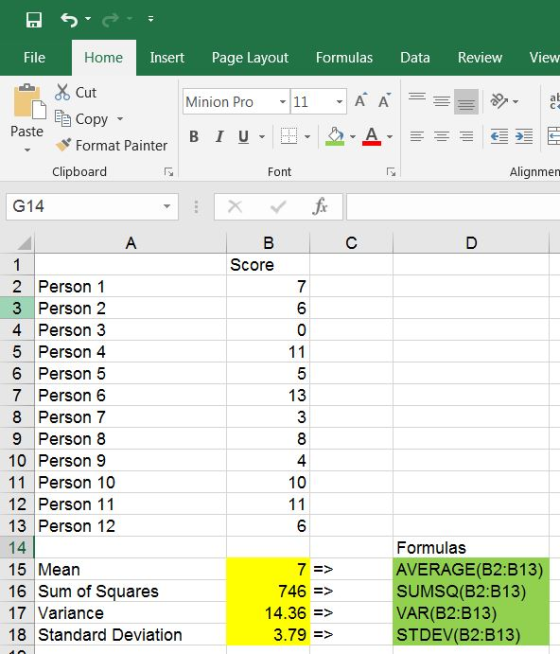Screen dimensions: 560x654
Task: Select column A header
Action: (x=131, y=243)
